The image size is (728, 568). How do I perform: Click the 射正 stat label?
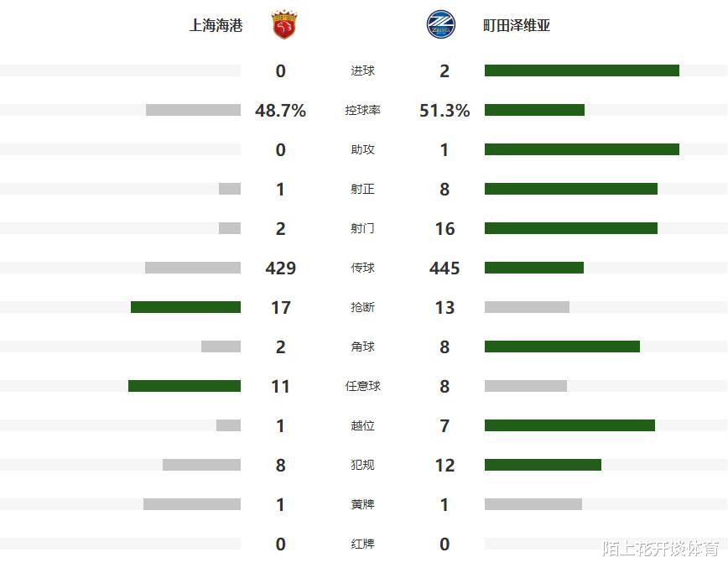click(363, 189)
